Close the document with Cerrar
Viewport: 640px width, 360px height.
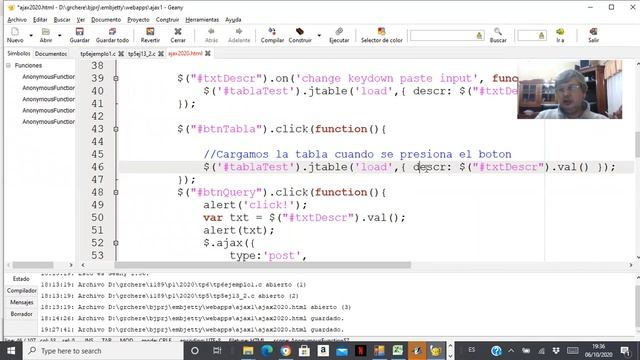pyautogui.click(x=178, y=35)
